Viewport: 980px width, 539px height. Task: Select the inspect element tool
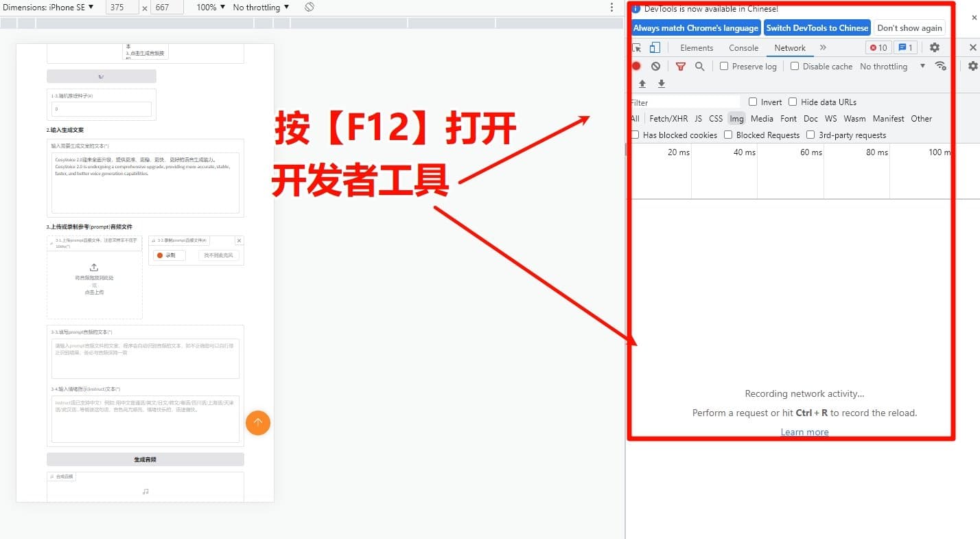click(637, 47)
